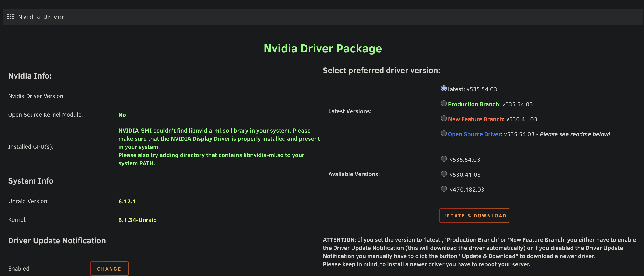Image resolution: width=644 pixels, height=276 pixels.
Task: Pick the Open Source Driver radio button
Action: [444, 133]
